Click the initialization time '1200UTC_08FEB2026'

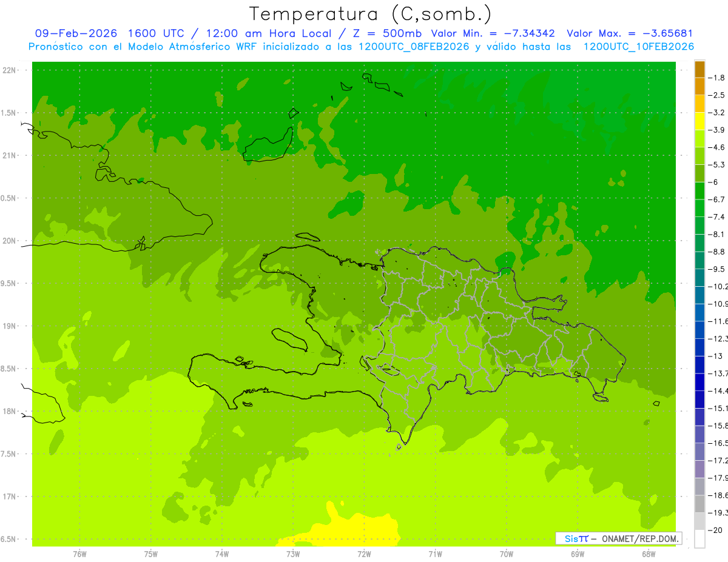(414, 47)
